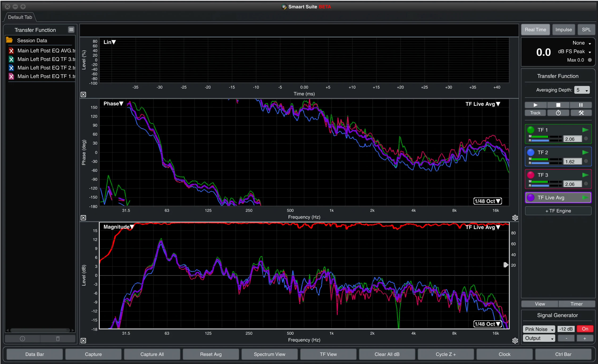Screen dimensions: 598x364
Task: Open the Pink Noise signal type dropdown
Action: point(539,329)
